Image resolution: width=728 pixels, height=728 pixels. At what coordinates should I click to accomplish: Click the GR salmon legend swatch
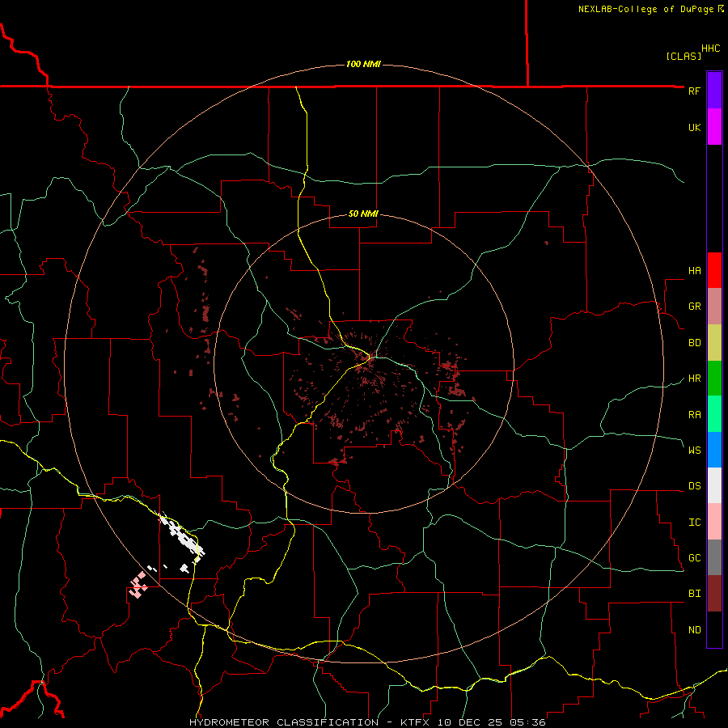click(x=714, y=306)
